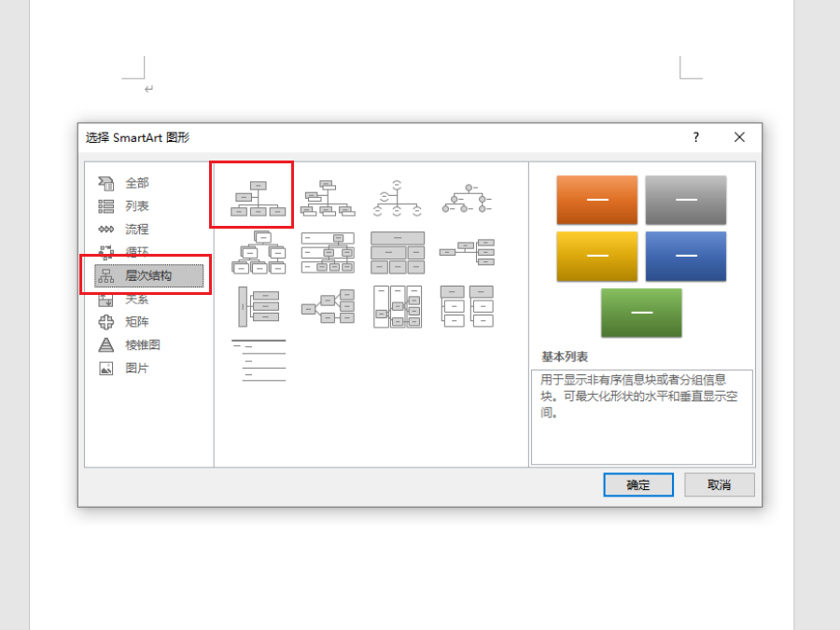The width and height of the screenshot is (840, 630).
Task: Choose the Lined List layout thumbnail
Action: [x=259, y=360]
